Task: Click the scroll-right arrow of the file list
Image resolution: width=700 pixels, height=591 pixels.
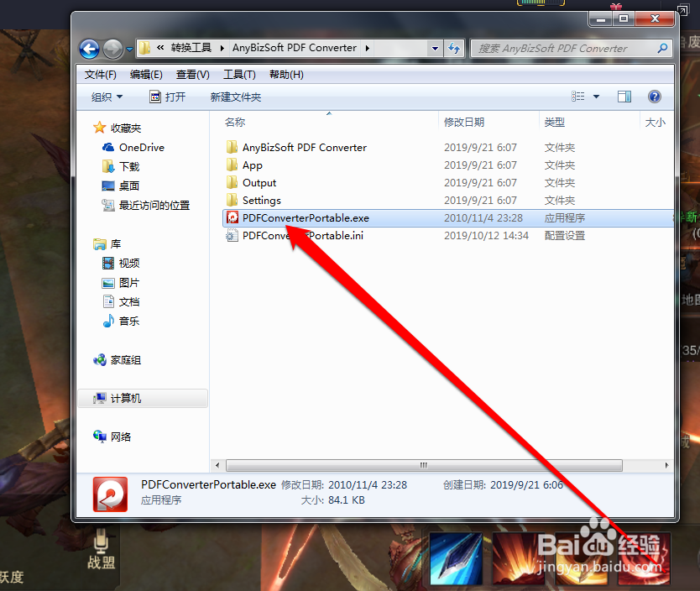Action: [x=666, y=465]
